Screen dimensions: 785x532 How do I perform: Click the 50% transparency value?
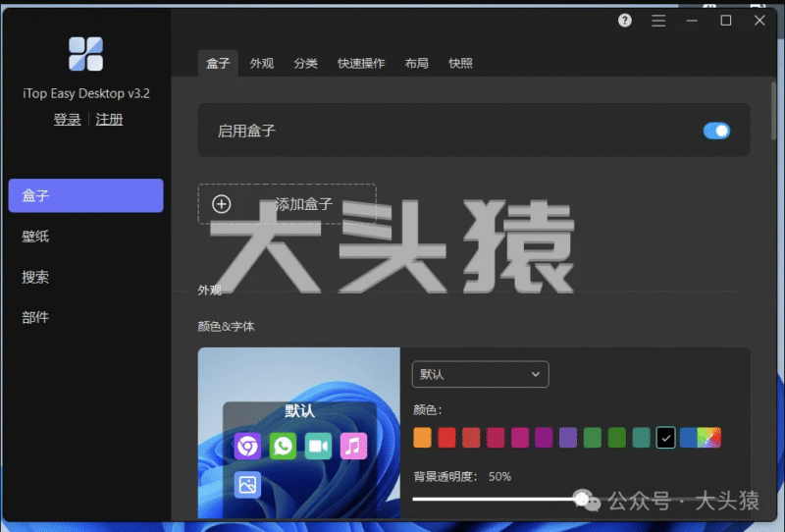499,476
